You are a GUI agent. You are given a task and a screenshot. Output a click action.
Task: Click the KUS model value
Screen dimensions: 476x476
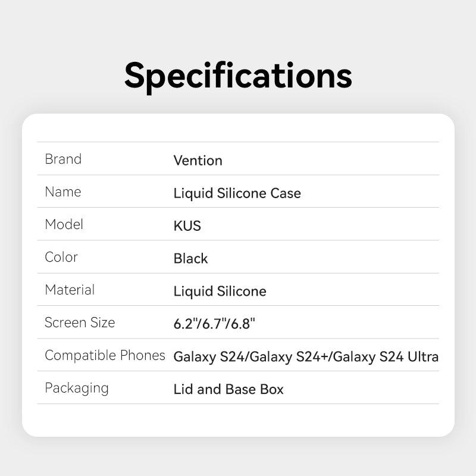(x=187, y=226)
